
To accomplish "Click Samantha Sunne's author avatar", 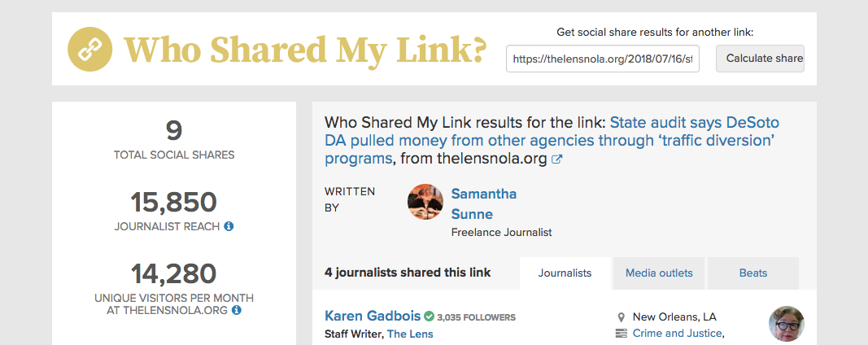I will tap(425, 202).
